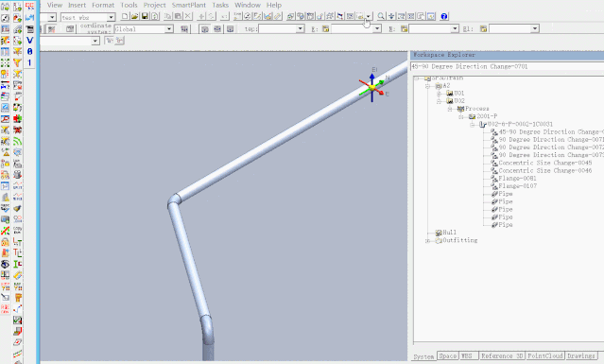Click the Paste toolbar icon
Viewport: 604px width, 364px height.
tap(178, 16)
